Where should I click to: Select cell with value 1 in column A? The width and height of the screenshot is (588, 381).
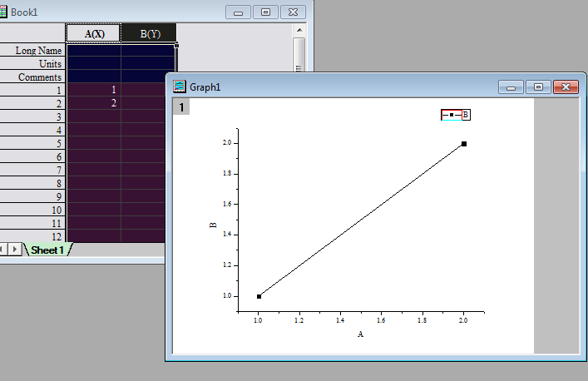coord(94,90)
